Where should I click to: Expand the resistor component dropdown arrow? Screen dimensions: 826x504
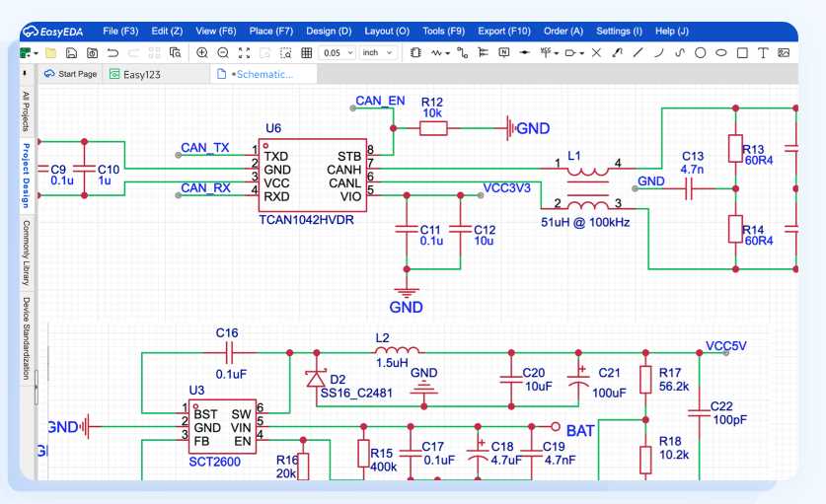(448, 53)
